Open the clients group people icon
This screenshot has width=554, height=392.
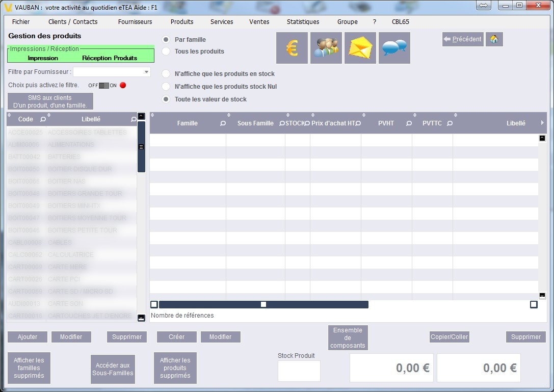[x=326, y=48]
